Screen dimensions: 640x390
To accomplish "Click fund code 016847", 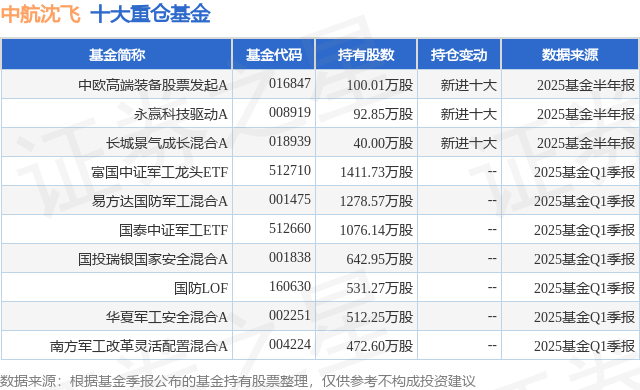I will [x=290, y=84].
